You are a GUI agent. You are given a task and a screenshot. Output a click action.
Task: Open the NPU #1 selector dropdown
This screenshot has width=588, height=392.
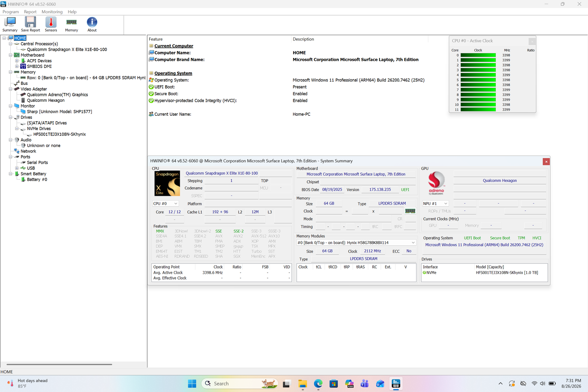point(435,204)
